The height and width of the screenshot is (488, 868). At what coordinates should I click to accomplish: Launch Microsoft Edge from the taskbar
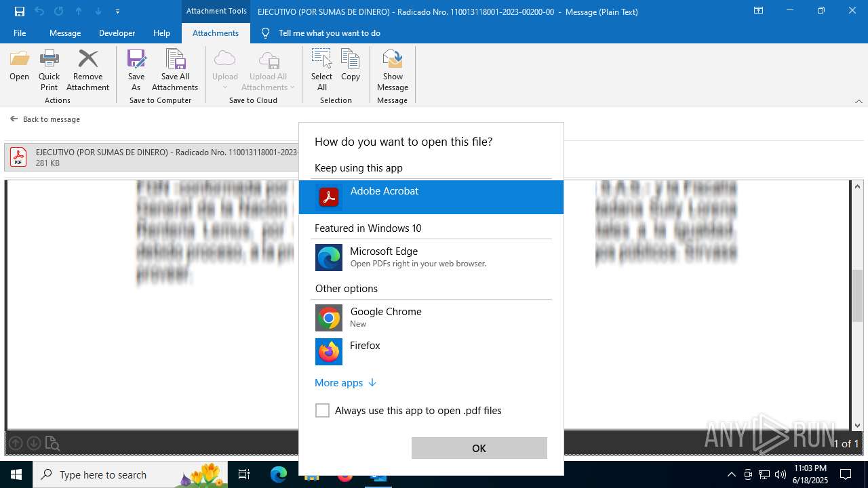coord(279,474)
